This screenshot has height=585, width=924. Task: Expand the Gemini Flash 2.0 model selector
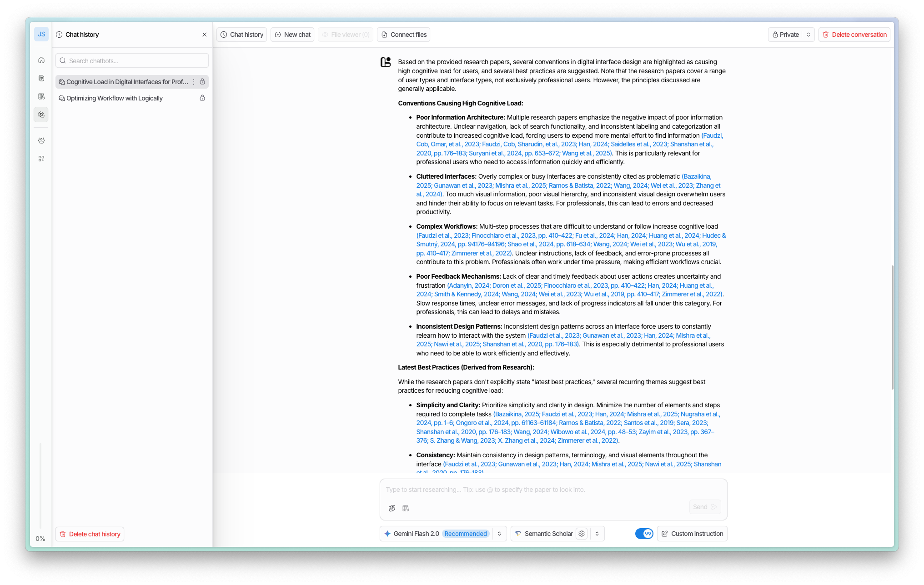pos(499,534)
